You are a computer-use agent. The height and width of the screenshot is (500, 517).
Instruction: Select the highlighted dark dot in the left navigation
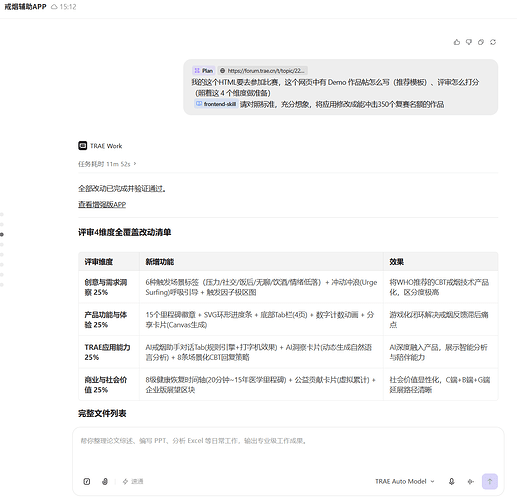point(2,235)
